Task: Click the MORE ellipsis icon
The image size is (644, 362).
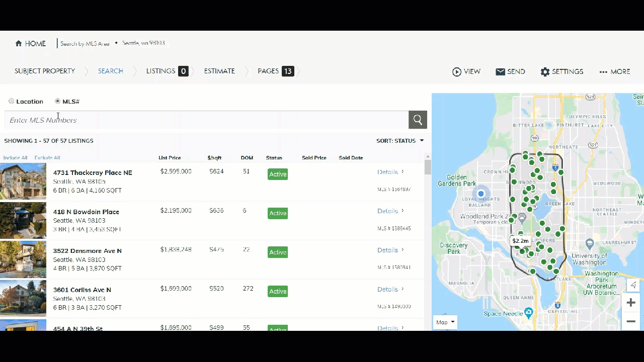Action: coord(603,71)
